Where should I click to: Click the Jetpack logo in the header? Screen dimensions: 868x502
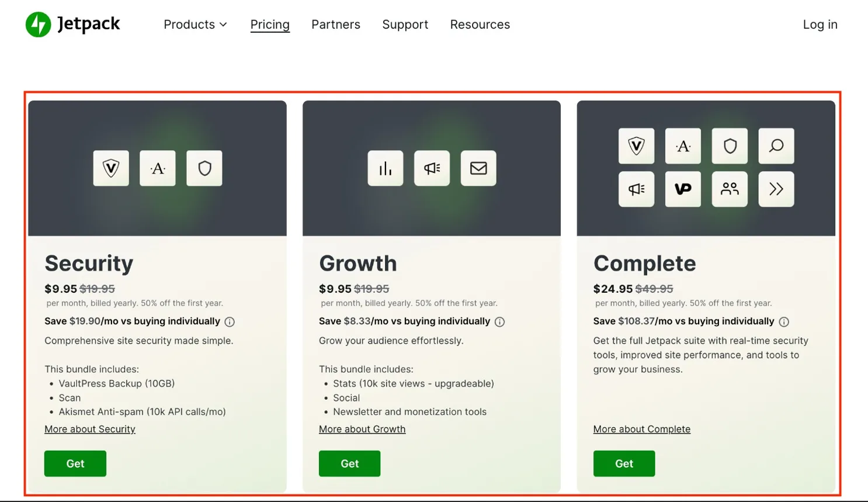pos(72,25)
